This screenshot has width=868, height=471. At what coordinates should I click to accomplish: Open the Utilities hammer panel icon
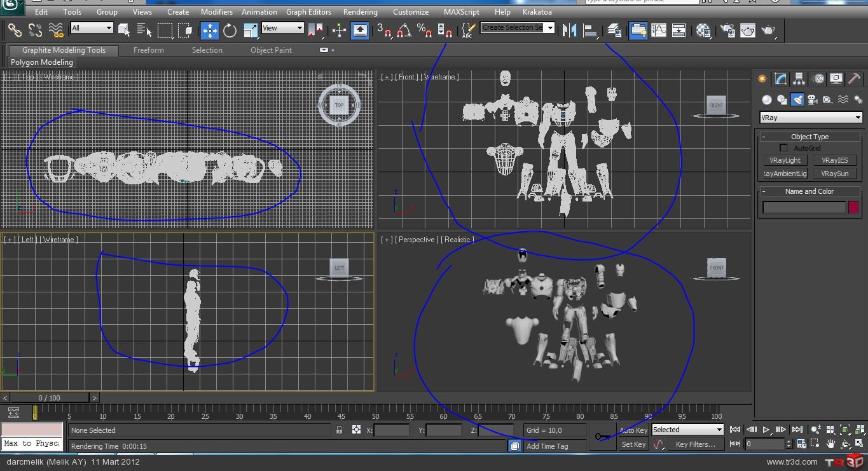(855, 79)
